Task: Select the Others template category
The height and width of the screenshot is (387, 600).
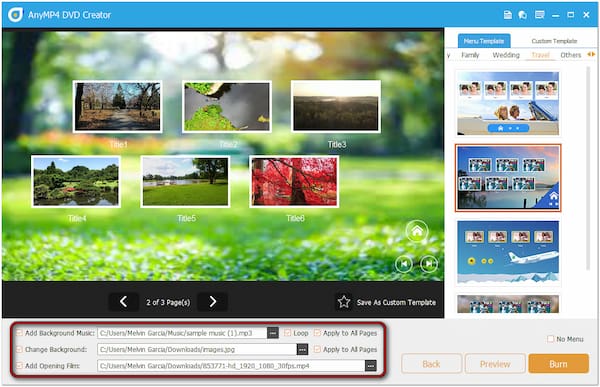Action: 571,55
